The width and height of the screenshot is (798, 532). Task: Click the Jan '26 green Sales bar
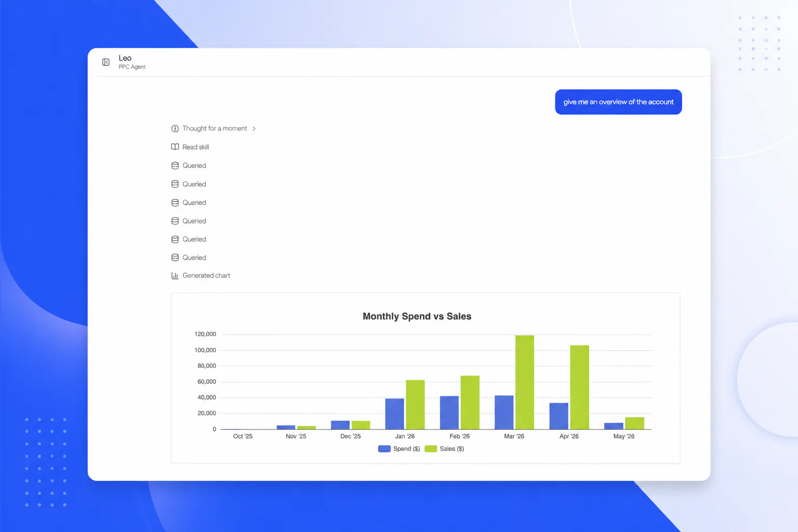(x=415, y=405)
